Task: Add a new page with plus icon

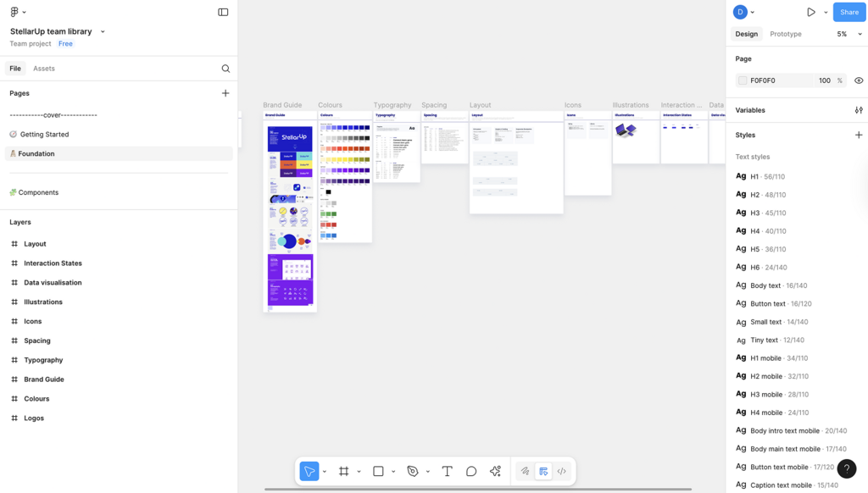Action: tap(225, 93)
